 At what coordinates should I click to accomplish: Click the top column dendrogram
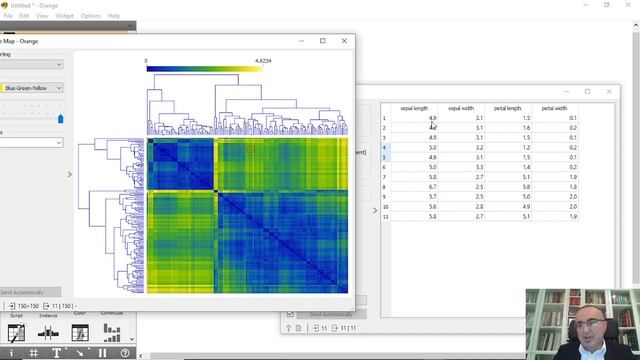247,104
